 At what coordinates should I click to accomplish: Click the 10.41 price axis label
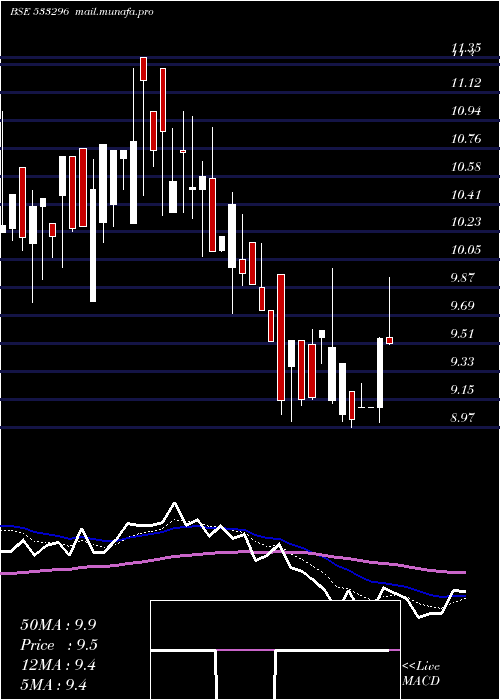466,195
